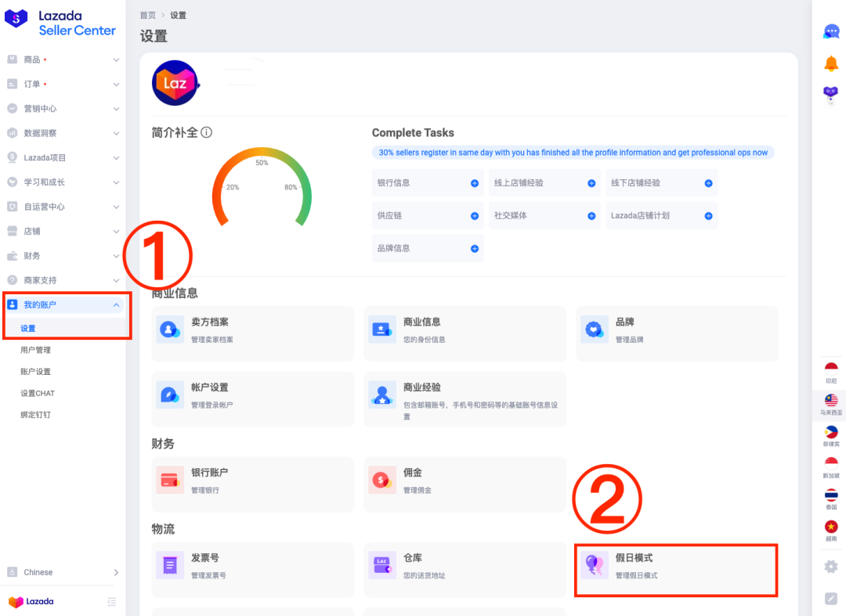Open the 品牌 management card
Image resolution: width=846 pixels, height=616 pixels.
click(677, 333)
